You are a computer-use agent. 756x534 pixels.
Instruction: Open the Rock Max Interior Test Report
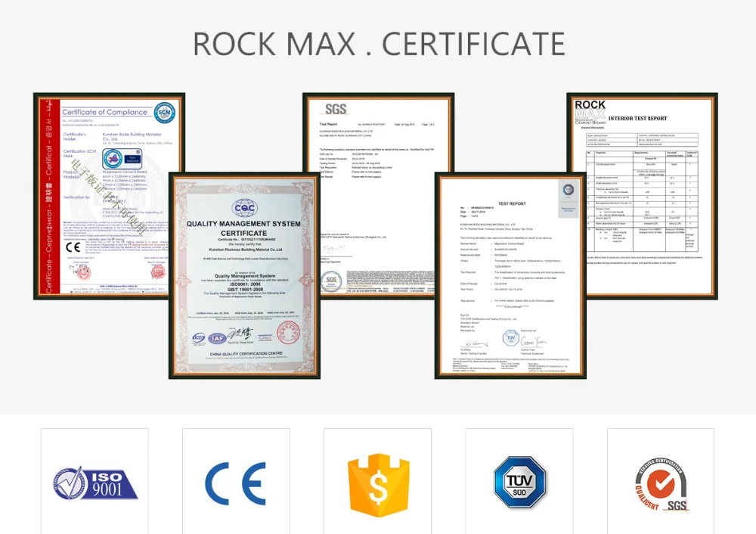click(x=642, y=196)
